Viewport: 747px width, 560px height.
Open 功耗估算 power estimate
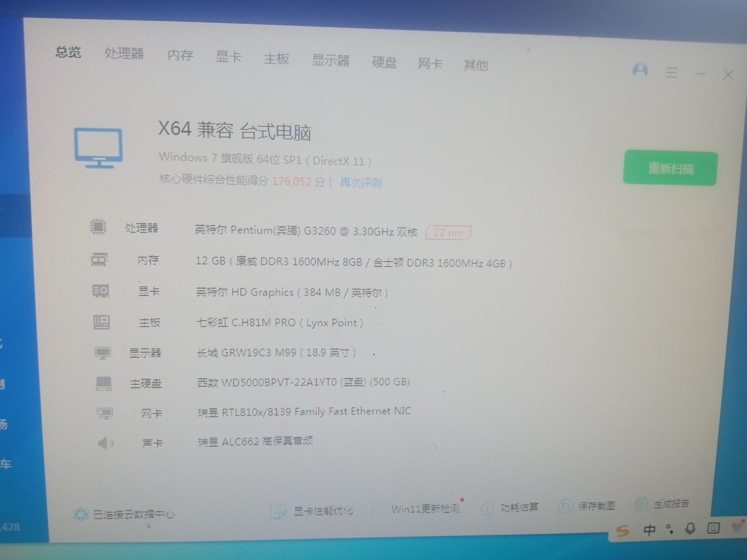(510, 507)
